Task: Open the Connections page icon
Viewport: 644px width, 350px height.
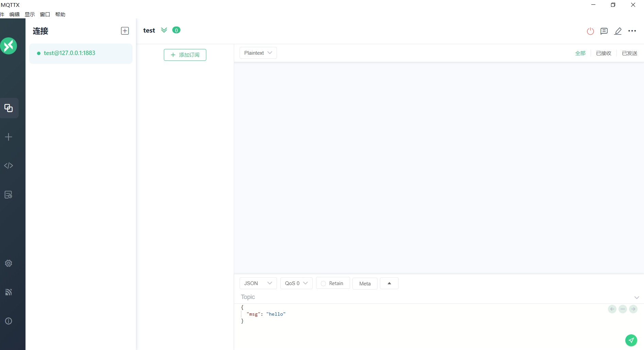Action: [x=8, y=108]
